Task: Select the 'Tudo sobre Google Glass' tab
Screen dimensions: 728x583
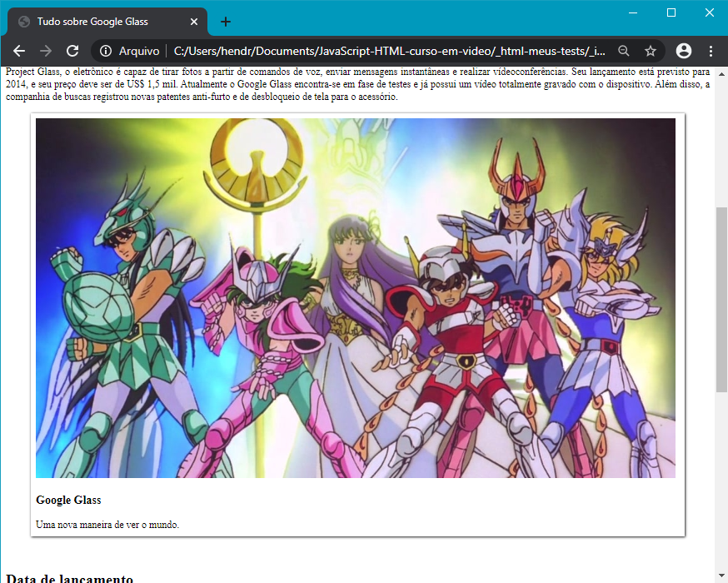Action: [107, 22]
